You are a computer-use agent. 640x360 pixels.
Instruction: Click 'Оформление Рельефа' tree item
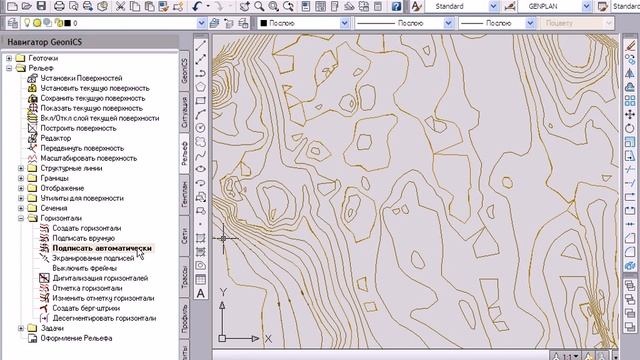point(76,338)
